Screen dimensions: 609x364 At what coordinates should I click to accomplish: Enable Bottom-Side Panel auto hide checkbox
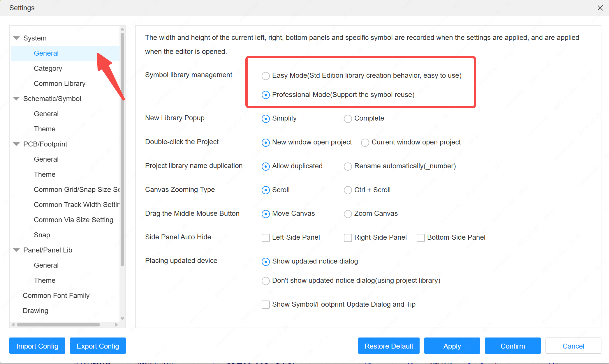[420, 238]
